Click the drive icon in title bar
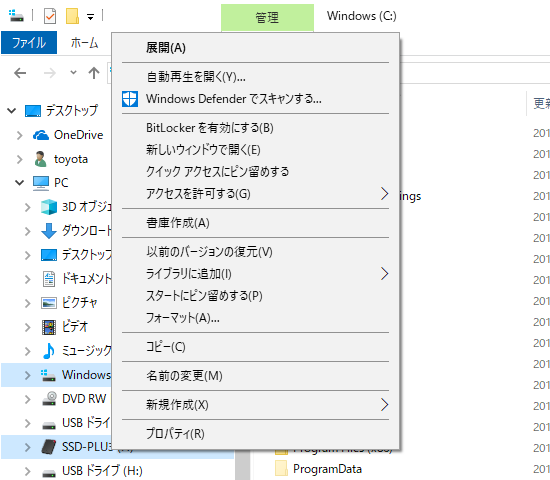The width and height of the screenshot is (550, 480). click(16, 15)
